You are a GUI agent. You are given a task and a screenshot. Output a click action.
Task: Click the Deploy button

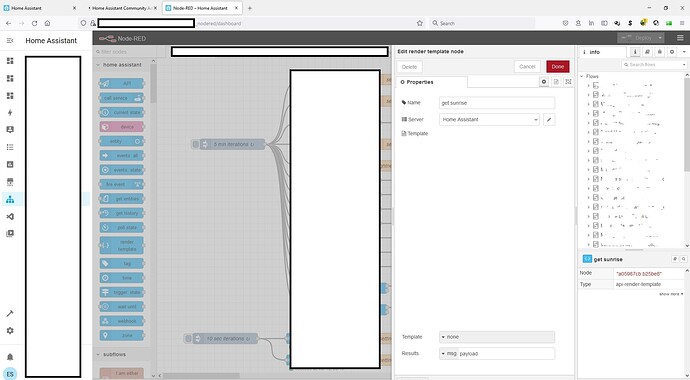tap(636, 38)
